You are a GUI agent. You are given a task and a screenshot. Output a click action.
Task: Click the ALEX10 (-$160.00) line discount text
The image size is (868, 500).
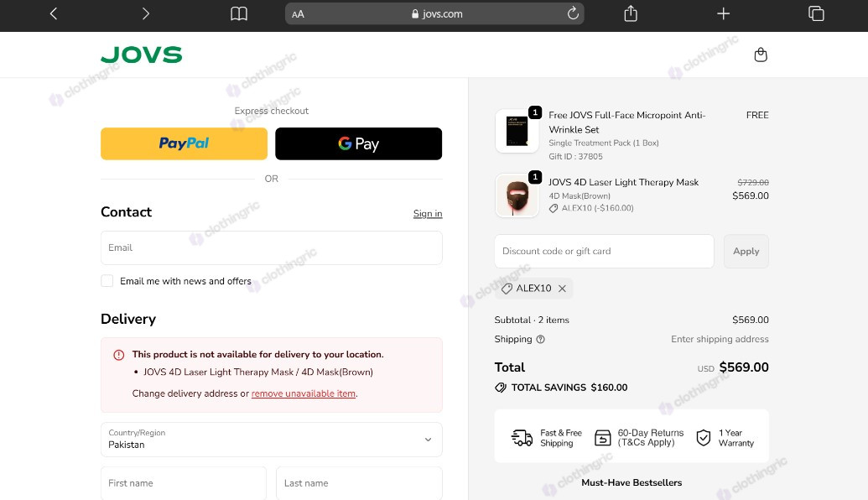[x=597, y=208]
